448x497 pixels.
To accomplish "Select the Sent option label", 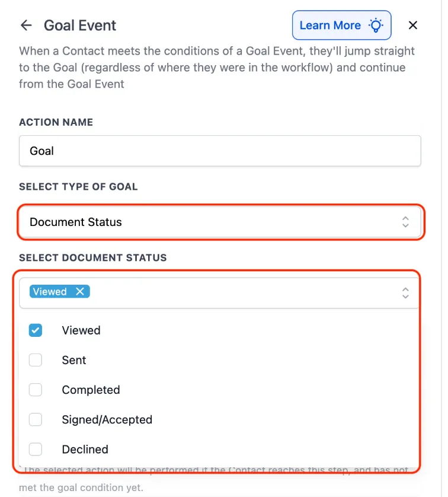I will click(73, 360).
